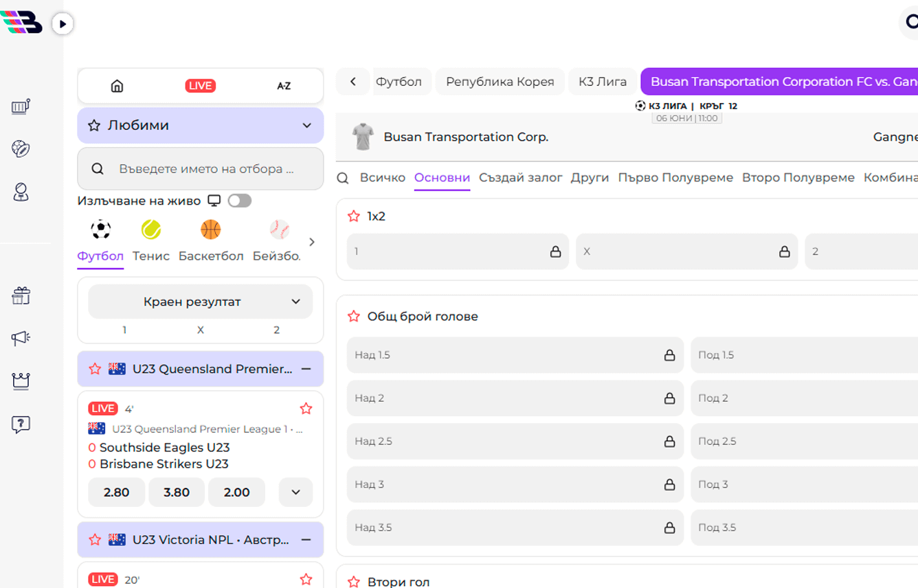Open the gift box promotions icon
Viewport: 918px width, 588px height.
point(21,295)
